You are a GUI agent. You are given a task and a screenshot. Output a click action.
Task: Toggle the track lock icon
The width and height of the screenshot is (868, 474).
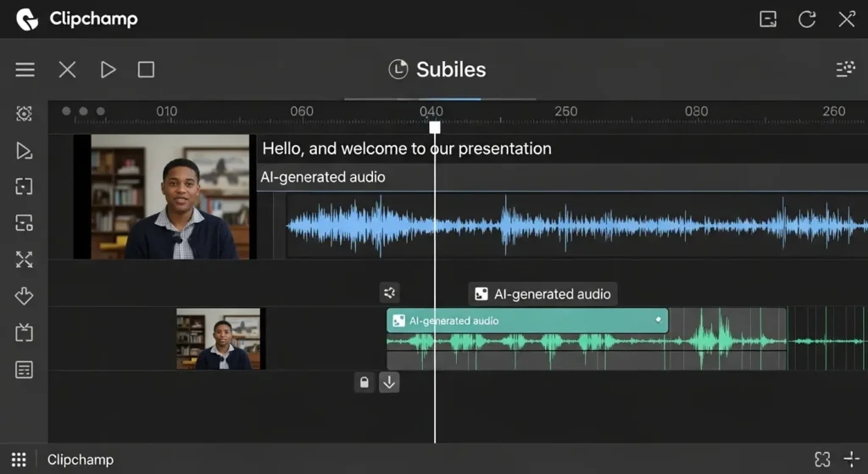point(364,382)
